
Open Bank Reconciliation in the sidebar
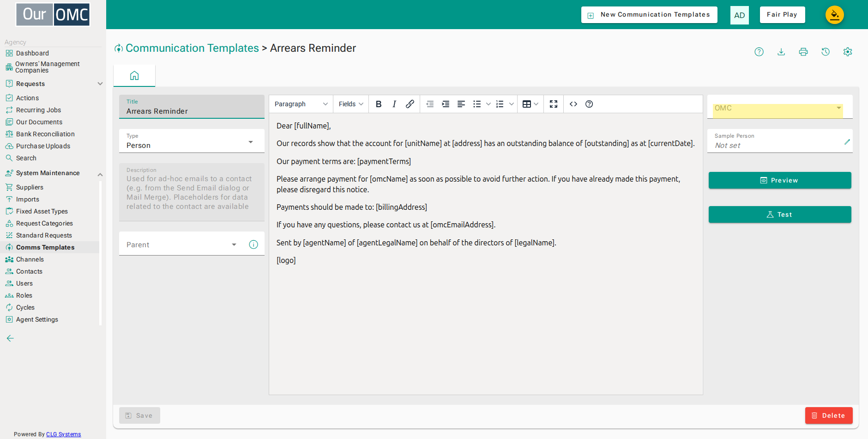[x=45, y=134]
